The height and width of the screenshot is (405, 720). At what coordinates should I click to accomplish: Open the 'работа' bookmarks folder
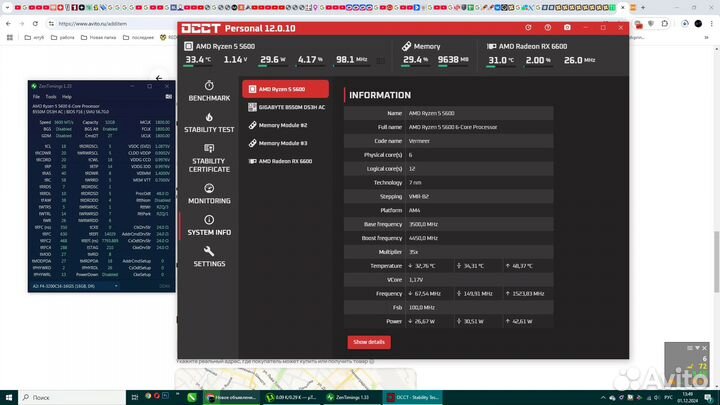pos(62,38)
